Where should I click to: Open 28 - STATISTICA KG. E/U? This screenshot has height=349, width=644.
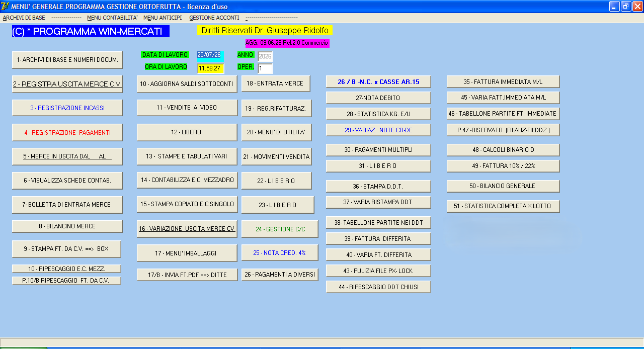(378, 114)
